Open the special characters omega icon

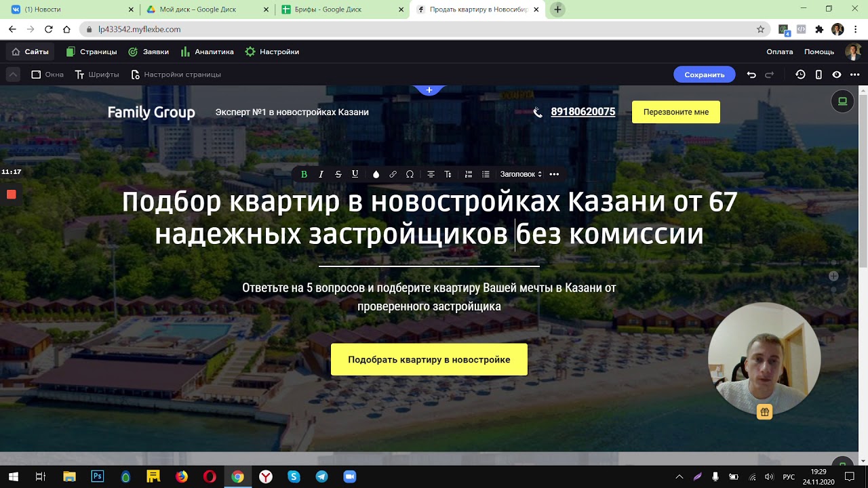pyautogui.click(x=410, y=174)
